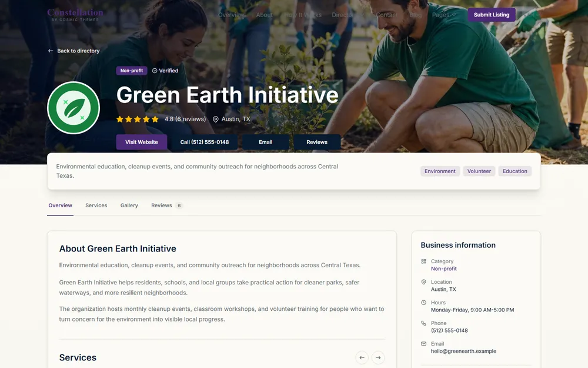The height and width of the screenshot is (368, 588).
Task: Click the Email button in hero
Action: (266, 142)
